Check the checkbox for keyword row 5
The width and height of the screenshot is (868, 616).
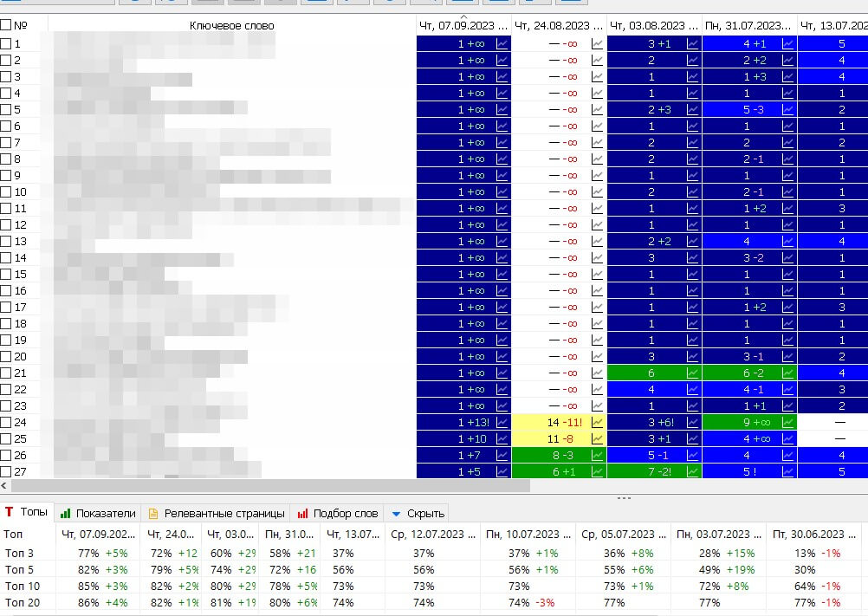(5, 109)
